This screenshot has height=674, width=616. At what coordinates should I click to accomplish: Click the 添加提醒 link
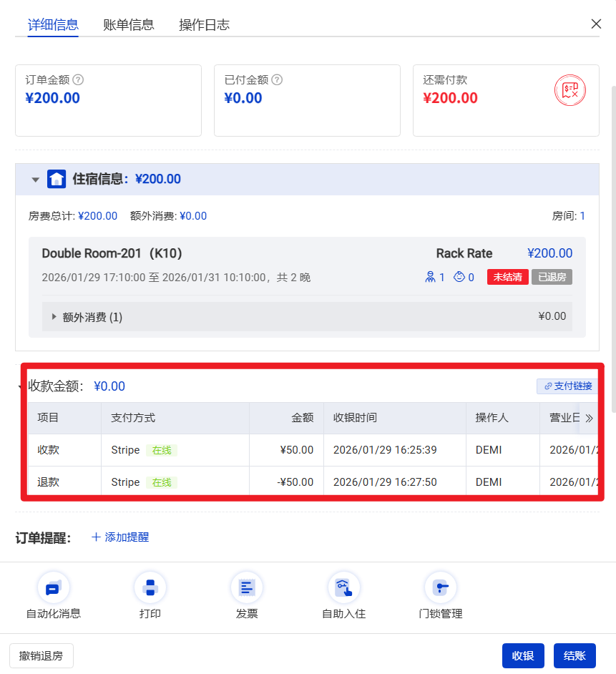120,537
